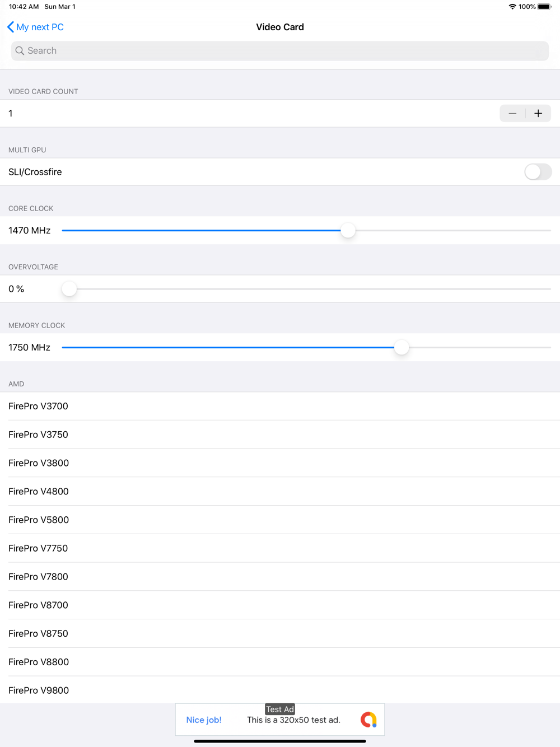Decrease video card count with minus
Image resolution: width=560 pixels, height=747 pixels.
[x=512, y=113]
